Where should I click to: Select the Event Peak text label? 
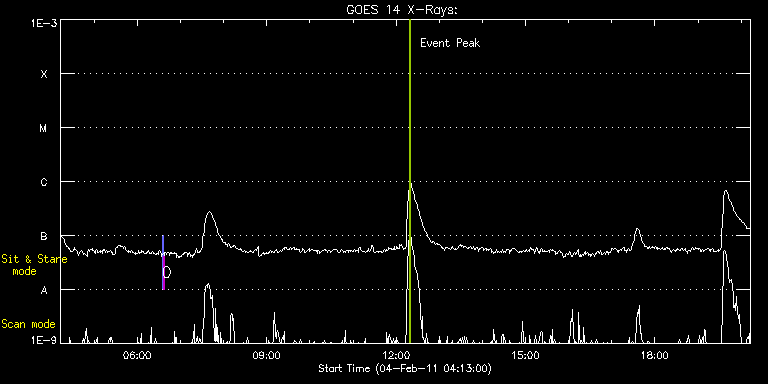tap(450, 43)
